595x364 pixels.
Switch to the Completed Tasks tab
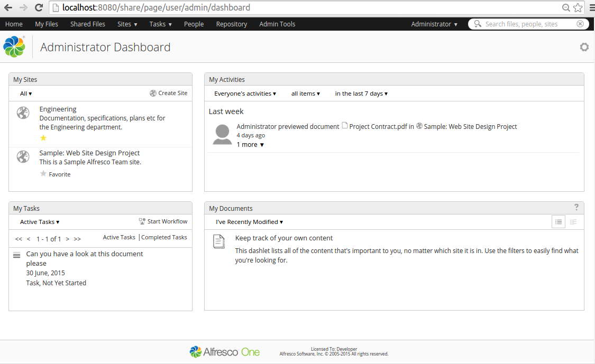[x=163, y=237]
